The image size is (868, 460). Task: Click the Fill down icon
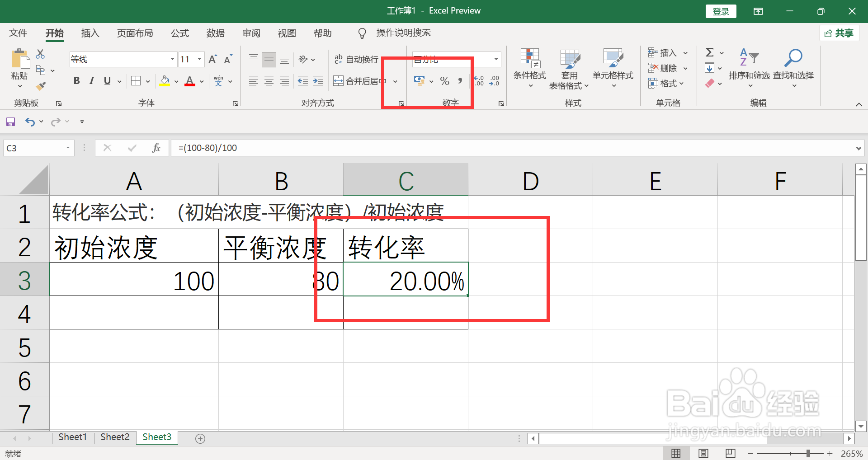[710, 68]
